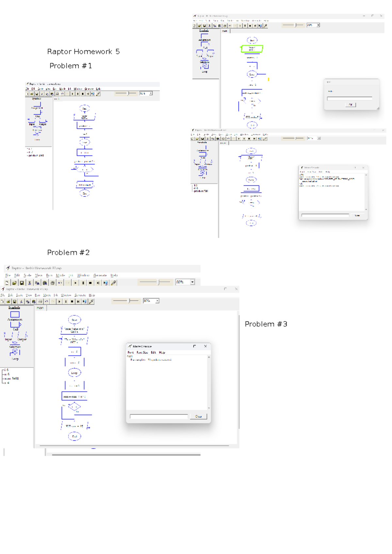
Task: Click the Clear button in the large MasterConsole
Action: pyautogui.click(x=198, y=416)
